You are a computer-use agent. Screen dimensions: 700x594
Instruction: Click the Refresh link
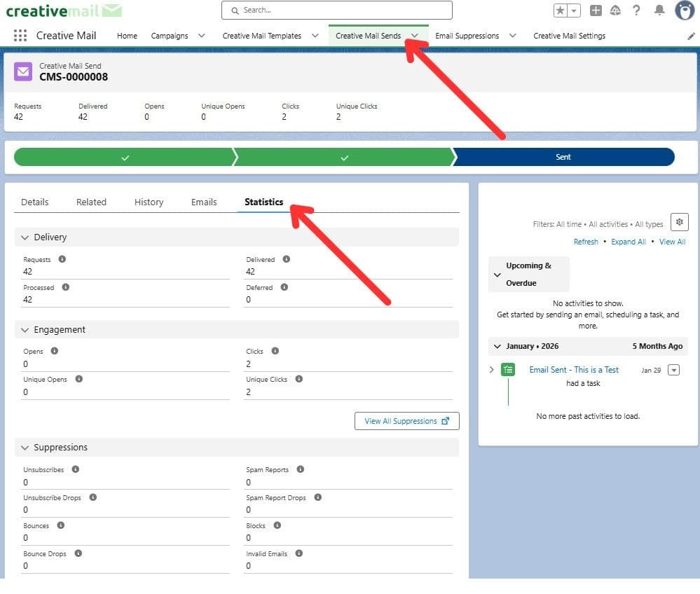coord(586,242)
